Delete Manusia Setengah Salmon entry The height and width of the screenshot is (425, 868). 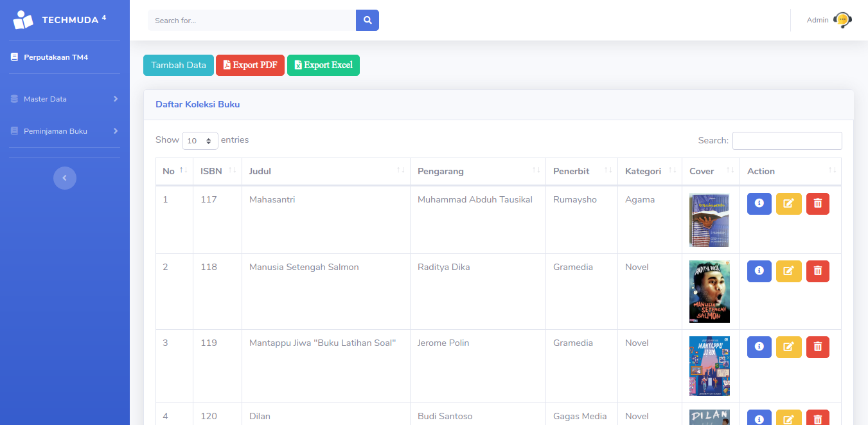coord(818,271)
